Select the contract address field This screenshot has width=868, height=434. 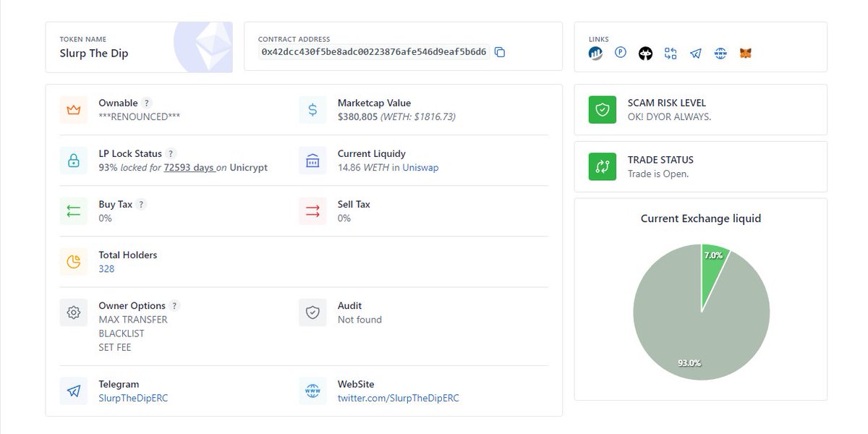(374, 52)
